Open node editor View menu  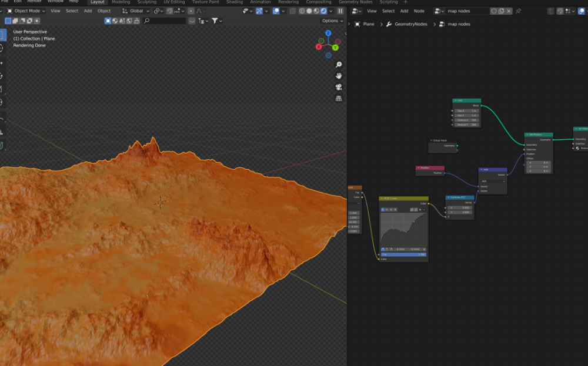pos(372,11)
